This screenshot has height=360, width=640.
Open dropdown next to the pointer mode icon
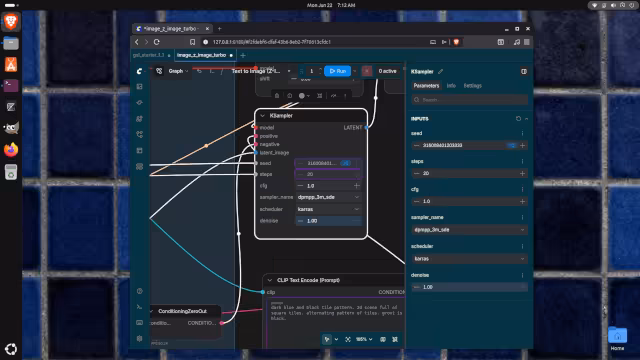(336, 339)
